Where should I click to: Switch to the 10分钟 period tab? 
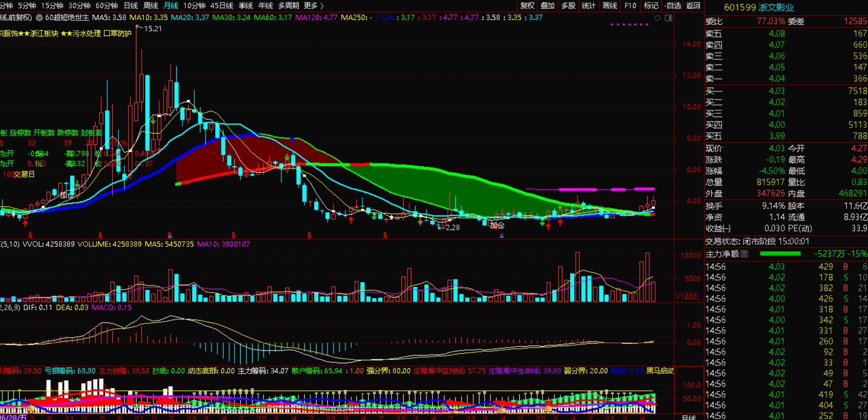tap(194, 6)
